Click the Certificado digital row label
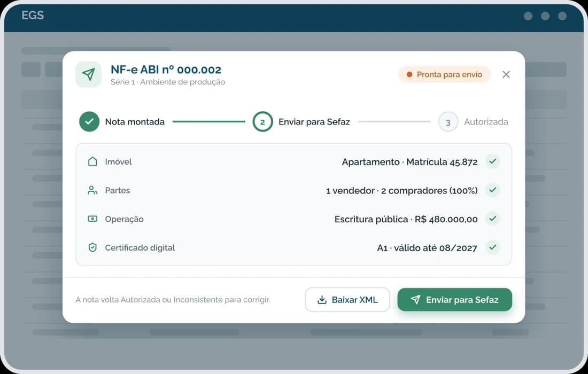Viewport: 588px width, 374px height. [140, 248]
